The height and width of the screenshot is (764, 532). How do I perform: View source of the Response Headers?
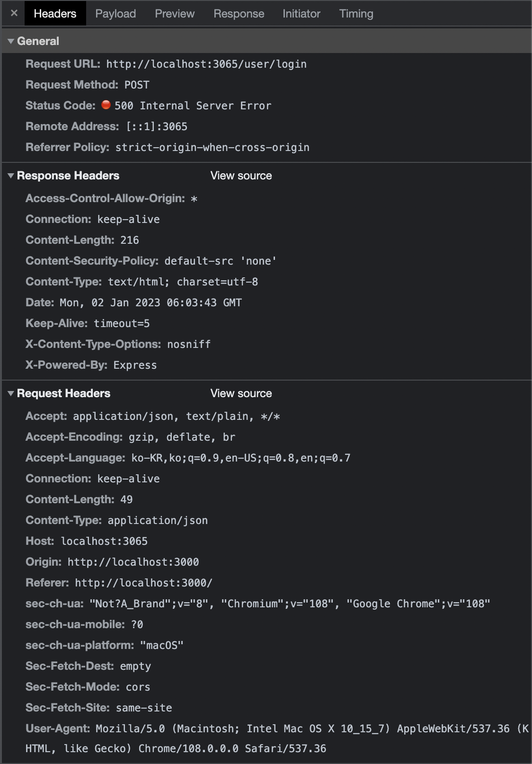[x=240, y=175]
